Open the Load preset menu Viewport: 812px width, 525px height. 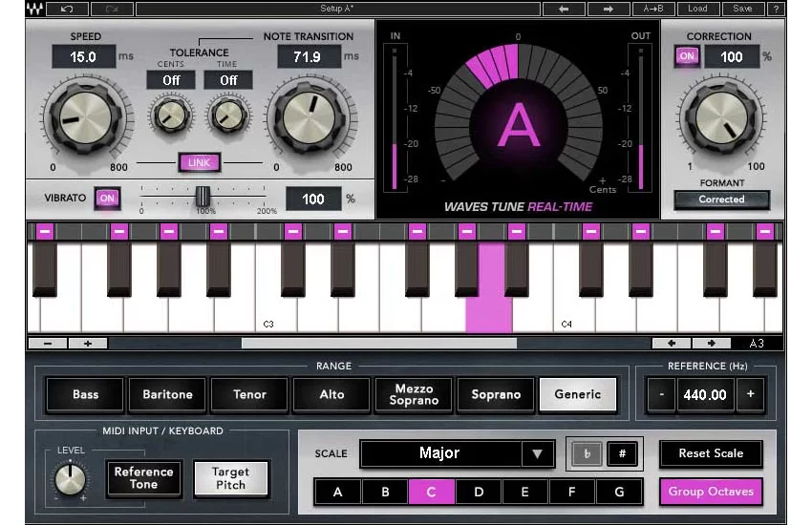[x=697, y=9]
